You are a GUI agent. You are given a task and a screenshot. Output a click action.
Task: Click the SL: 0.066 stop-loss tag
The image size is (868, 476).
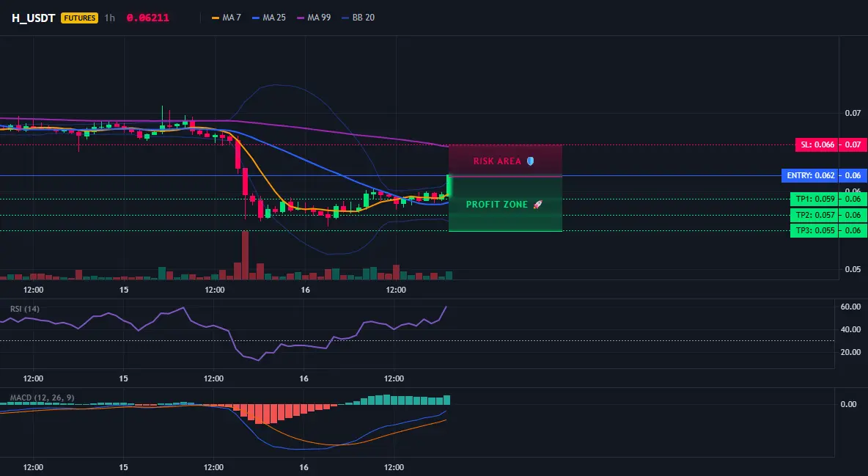pyautogui.click(x=817, y=144)
